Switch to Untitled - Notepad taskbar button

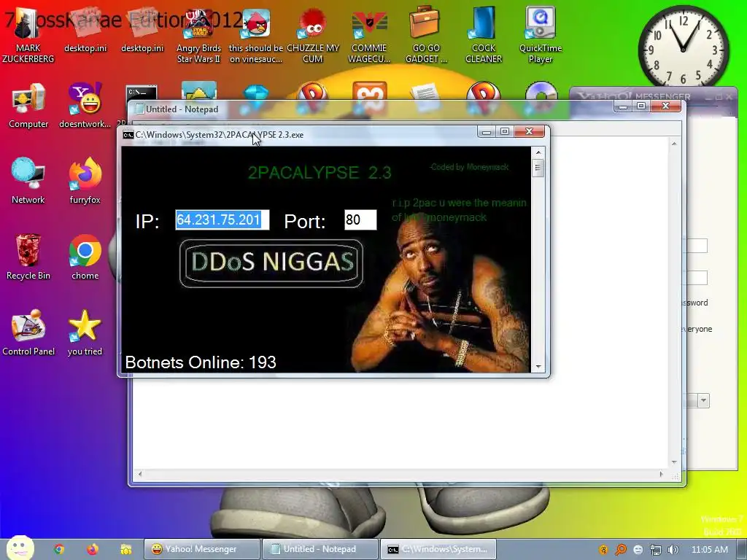coord(320,549)
